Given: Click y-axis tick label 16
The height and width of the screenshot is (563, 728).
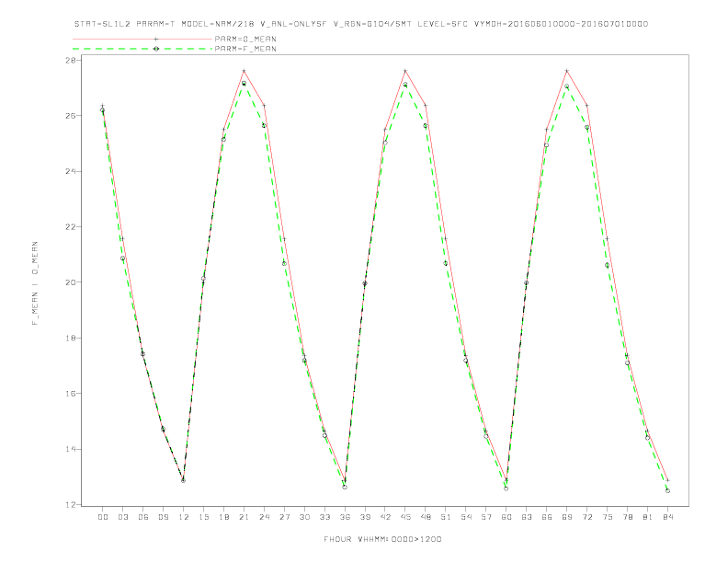Looking at the screenshot, I should 73,394.
